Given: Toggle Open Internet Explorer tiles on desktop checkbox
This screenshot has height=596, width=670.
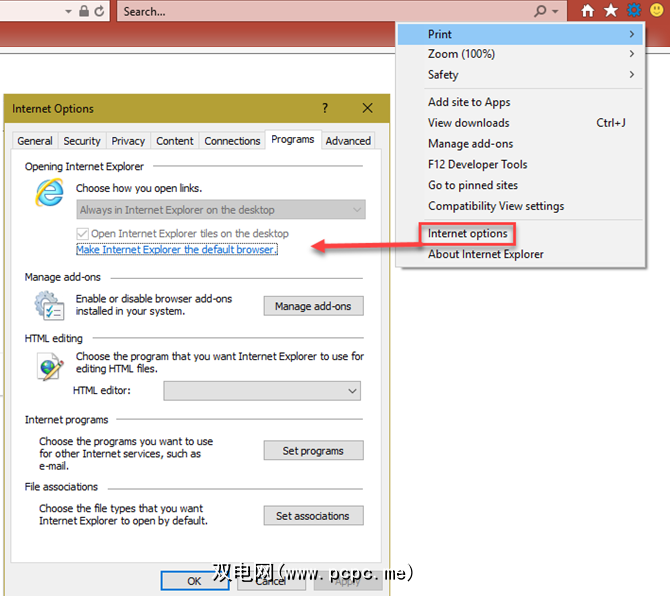Looking at the screenshot, I should [x=82, y=234].
